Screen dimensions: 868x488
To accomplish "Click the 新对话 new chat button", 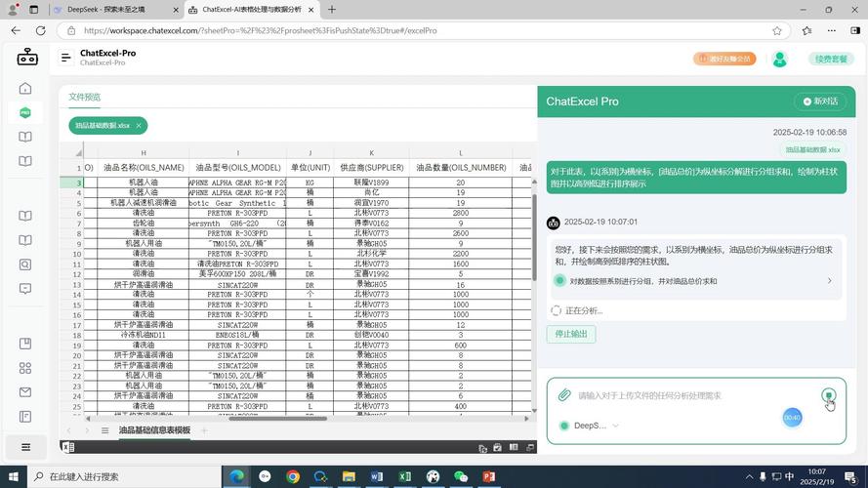I will [x=820, y=102].
